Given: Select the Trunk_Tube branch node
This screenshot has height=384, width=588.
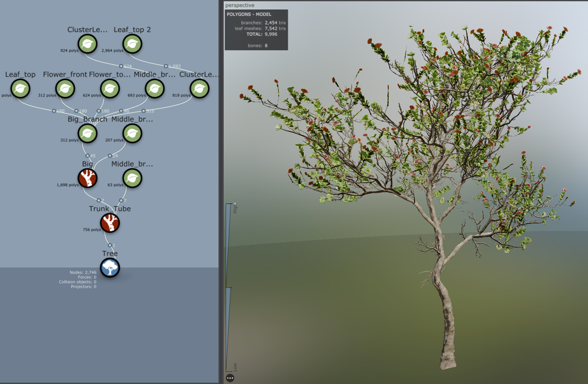Looking at the screenshot, I should [109, 223].
